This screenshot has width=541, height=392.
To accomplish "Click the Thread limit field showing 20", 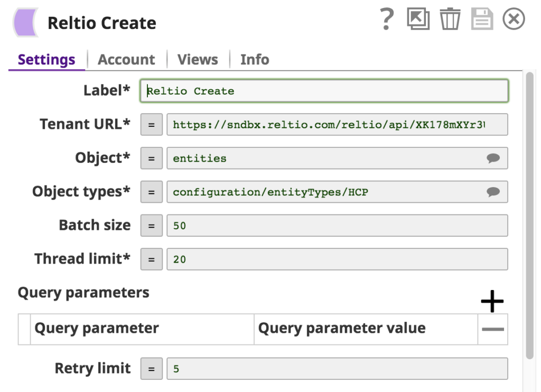I will pos(337,259).
